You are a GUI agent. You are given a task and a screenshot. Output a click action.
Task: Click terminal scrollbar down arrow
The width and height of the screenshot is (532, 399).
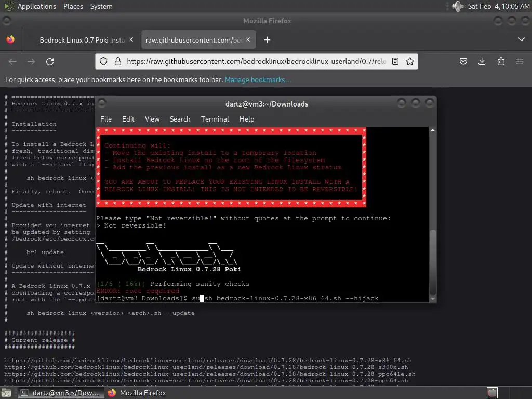pyautogui.click(x=433, y=299)
